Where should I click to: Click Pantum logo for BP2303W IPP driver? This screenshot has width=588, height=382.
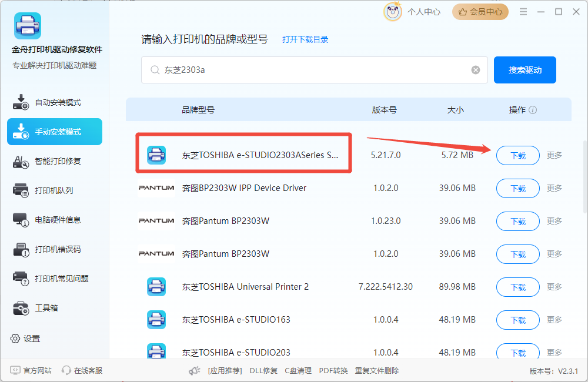click(156, 188)
